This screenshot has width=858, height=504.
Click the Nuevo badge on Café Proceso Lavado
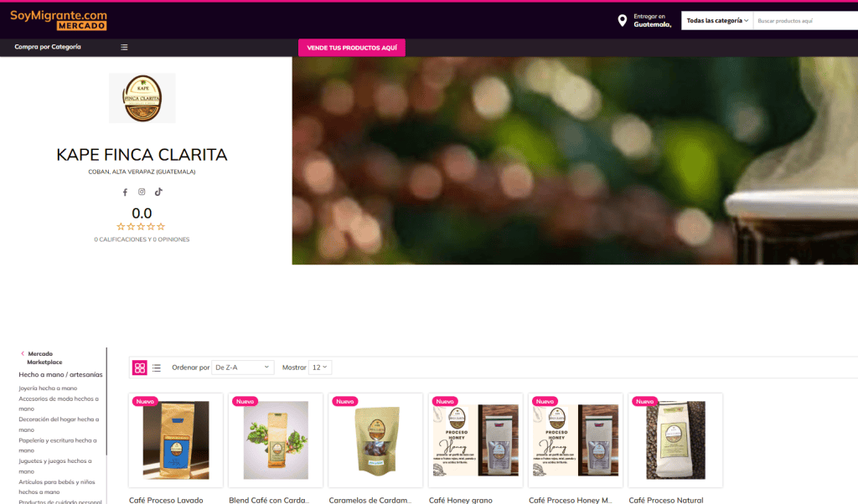pos(144,401)
